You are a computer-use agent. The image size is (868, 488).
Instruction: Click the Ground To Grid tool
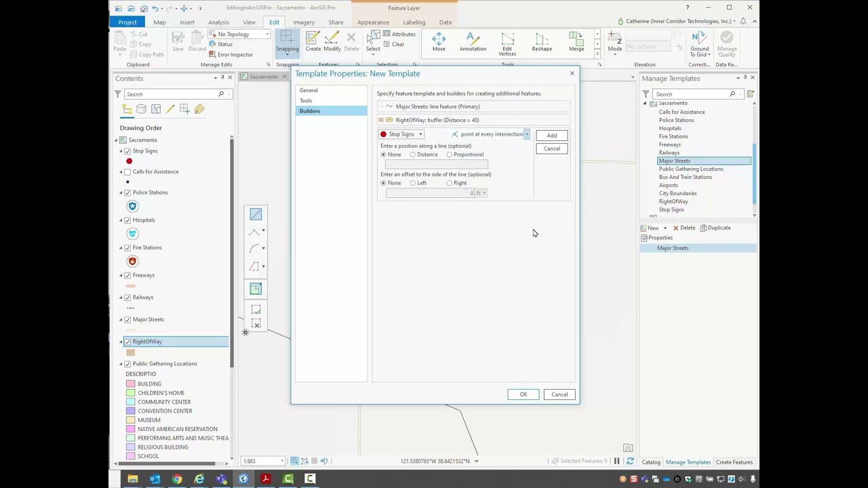(x=700, y=44)
